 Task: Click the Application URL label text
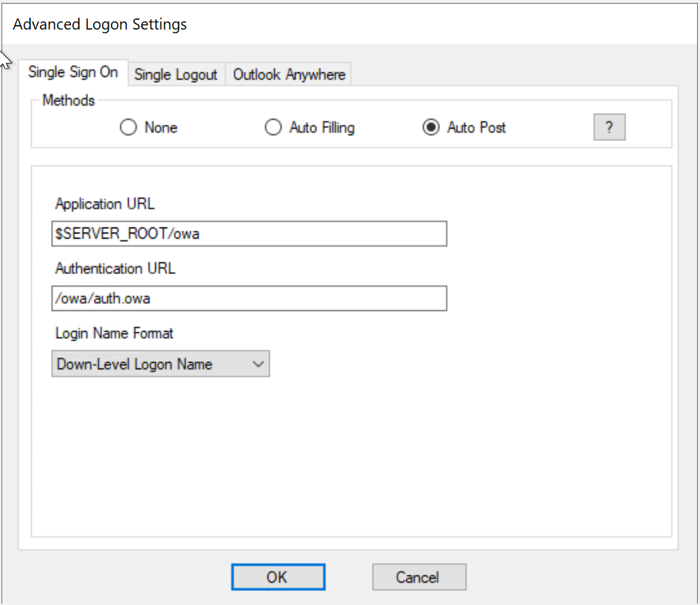click(105, 204)
